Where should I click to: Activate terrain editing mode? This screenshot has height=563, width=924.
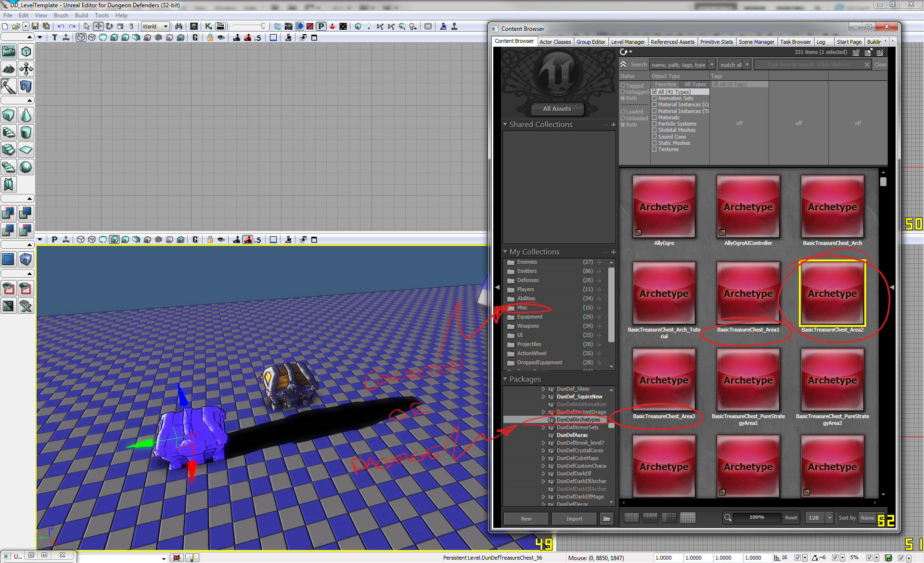pos(9,69)
